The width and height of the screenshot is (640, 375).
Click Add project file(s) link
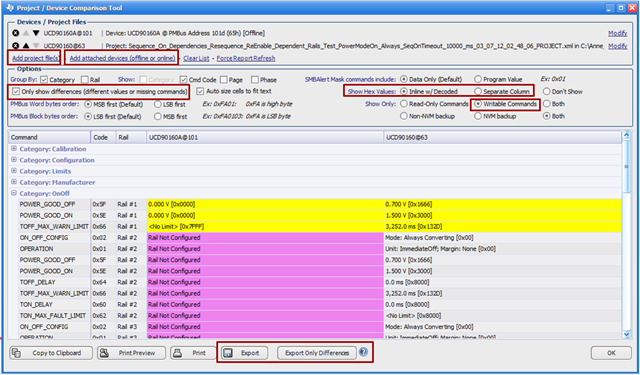(36, 58)
